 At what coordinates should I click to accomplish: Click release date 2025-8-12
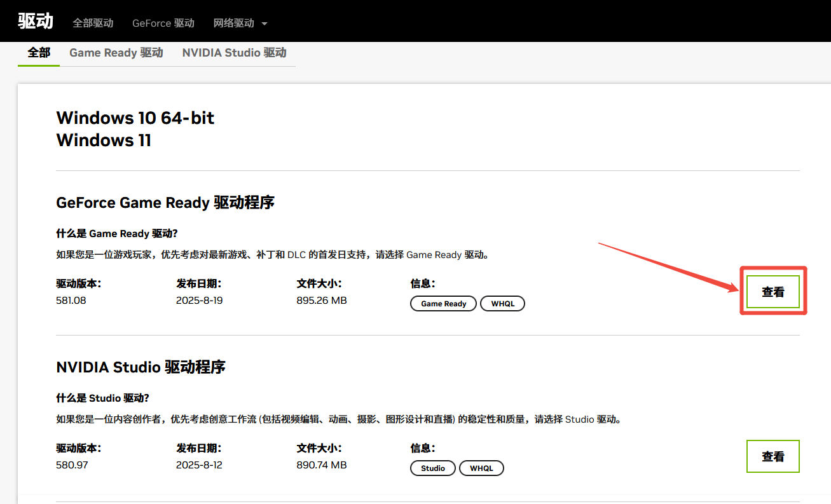(x=200, y=465)
